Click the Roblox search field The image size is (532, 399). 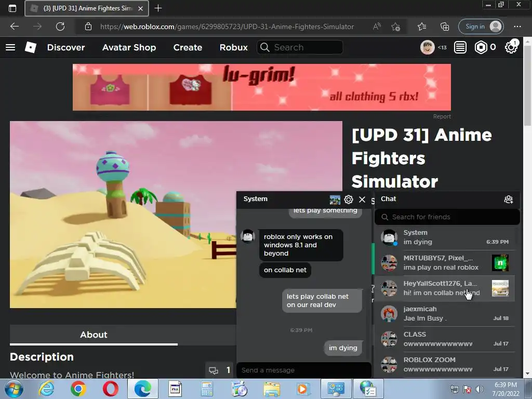[300, 47]
